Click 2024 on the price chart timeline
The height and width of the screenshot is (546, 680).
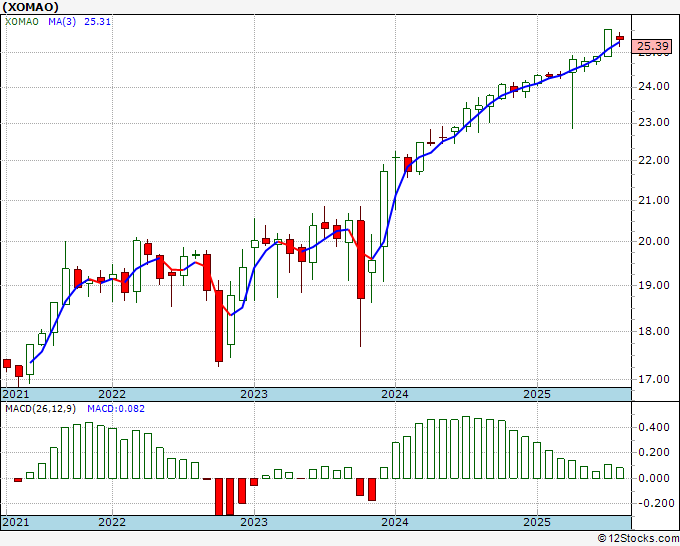point(395,394)
